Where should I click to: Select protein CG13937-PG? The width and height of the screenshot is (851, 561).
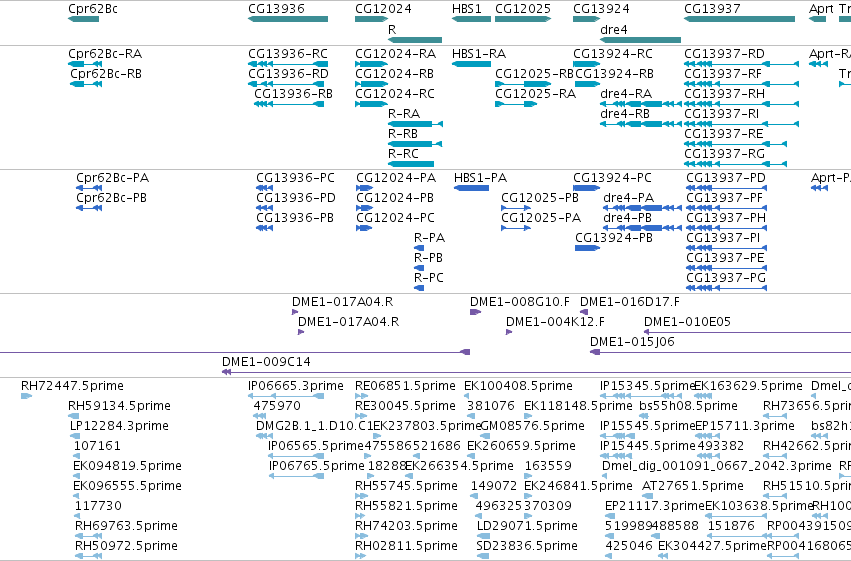pos(726,278)
